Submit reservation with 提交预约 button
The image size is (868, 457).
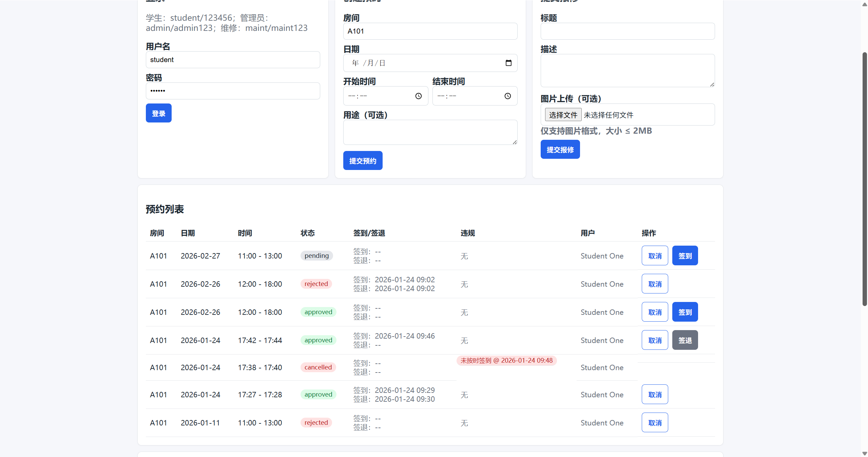coord(363,160)
